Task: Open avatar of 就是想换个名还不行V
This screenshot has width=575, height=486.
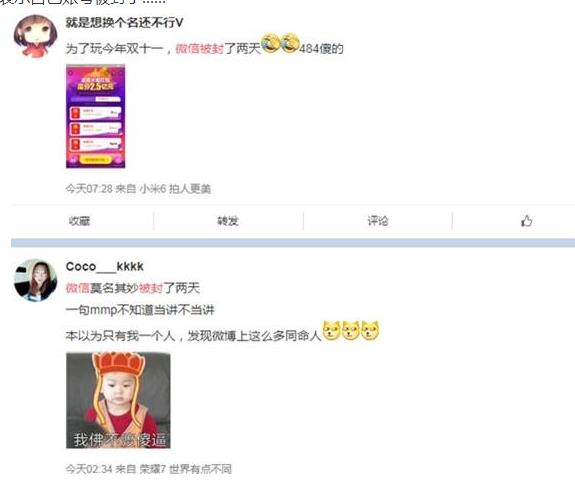Action: [x=35, y=36]
